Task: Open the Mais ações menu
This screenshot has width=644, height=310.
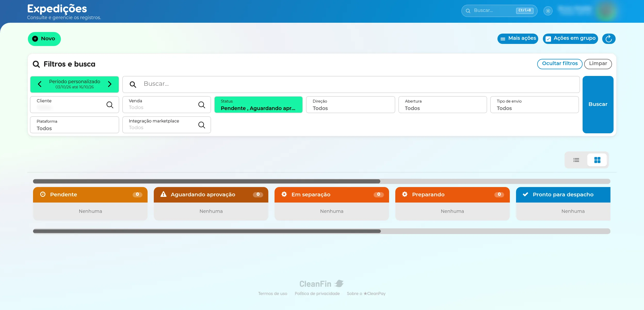Action: (518, 38)
